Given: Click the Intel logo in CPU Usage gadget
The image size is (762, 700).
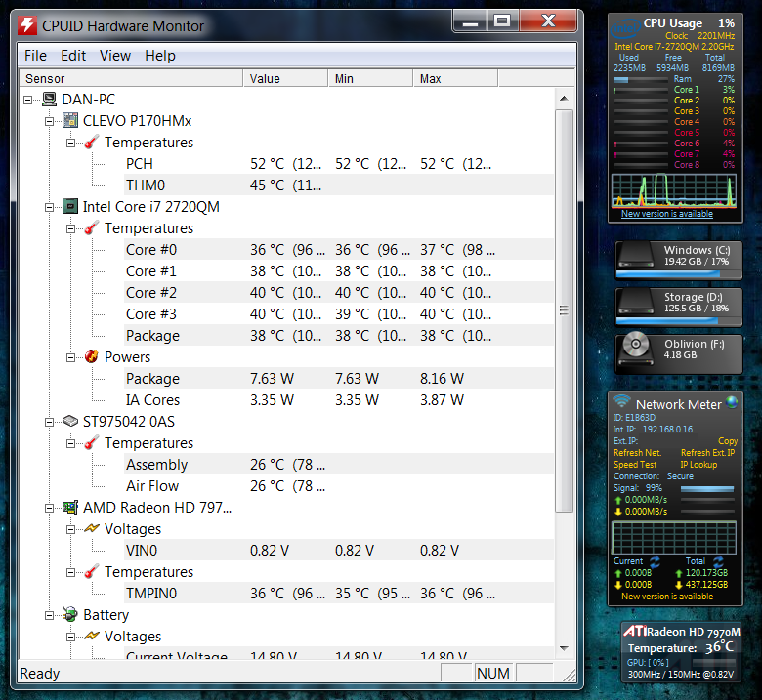Looking at the screenshot, I should pyautogui.click(x=626, y=28).
